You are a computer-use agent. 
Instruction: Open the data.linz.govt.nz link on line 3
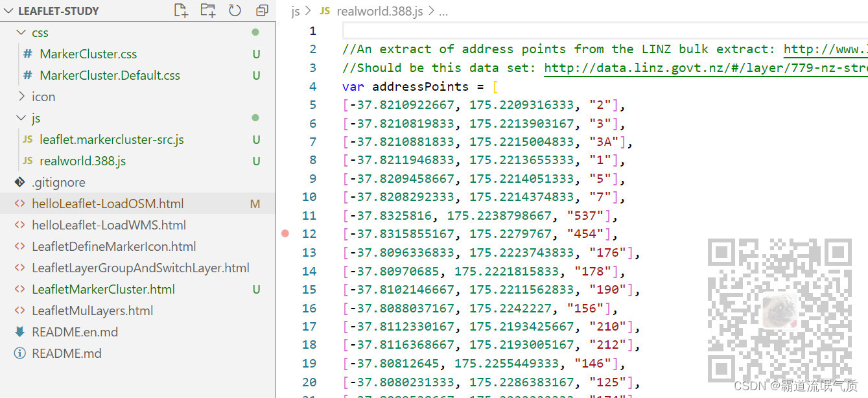coord(706,68)
